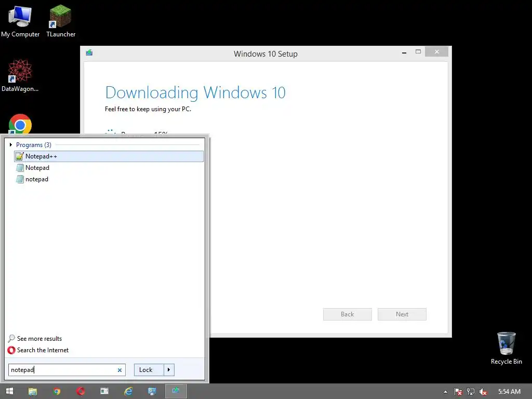This screenshot has height=399, width=532.
Task: Open the My Computer desktop icon
Action: point(20,20)
